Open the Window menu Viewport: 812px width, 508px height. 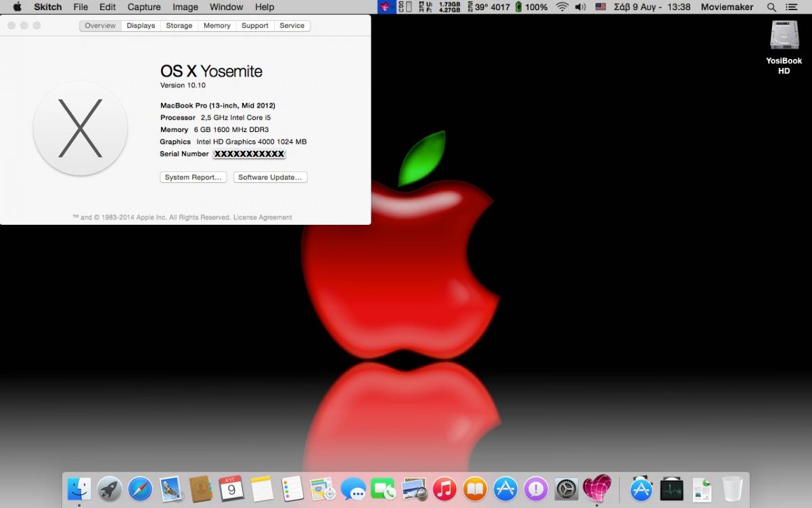click(x=227, y=7)
